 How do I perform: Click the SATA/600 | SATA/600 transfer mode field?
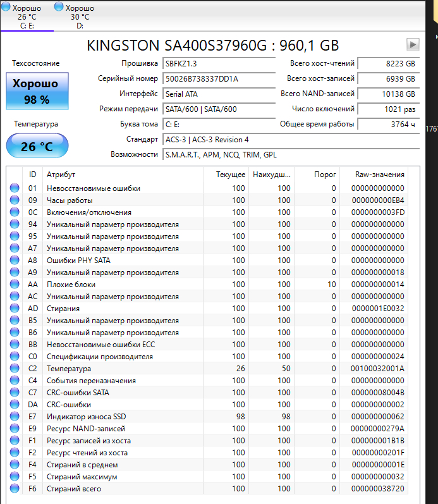[x=219, y=109]
